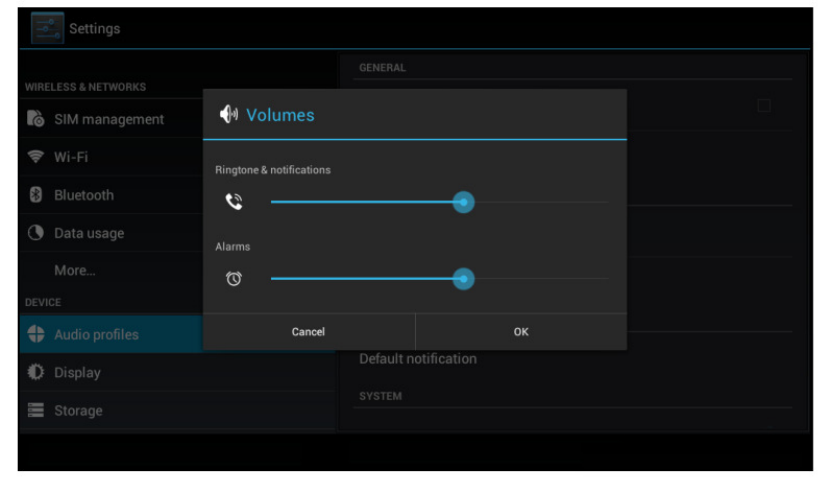The width and height of the screenshot is (830, 491).
Task: Open SIM management settings
Action: coord(111,119)
